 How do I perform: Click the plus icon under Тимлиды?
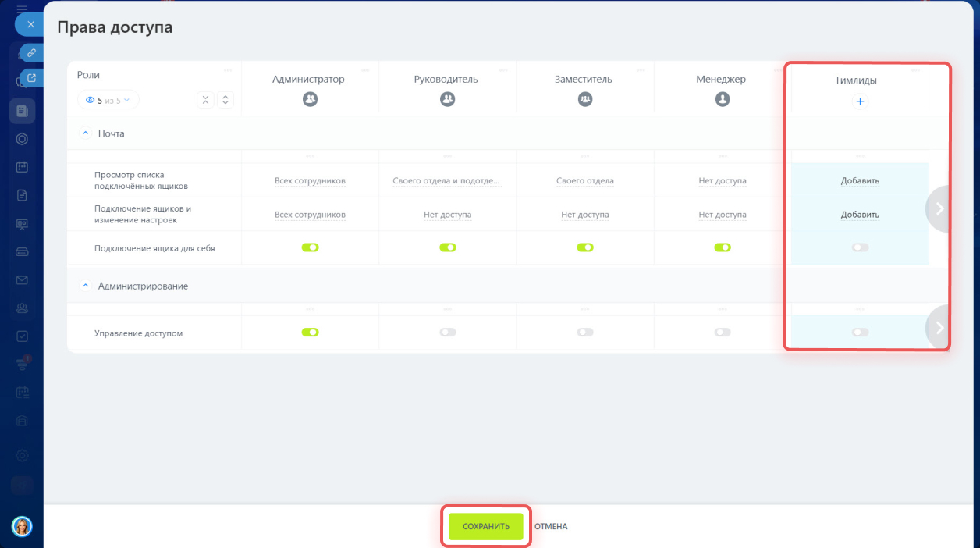point(860,101)
